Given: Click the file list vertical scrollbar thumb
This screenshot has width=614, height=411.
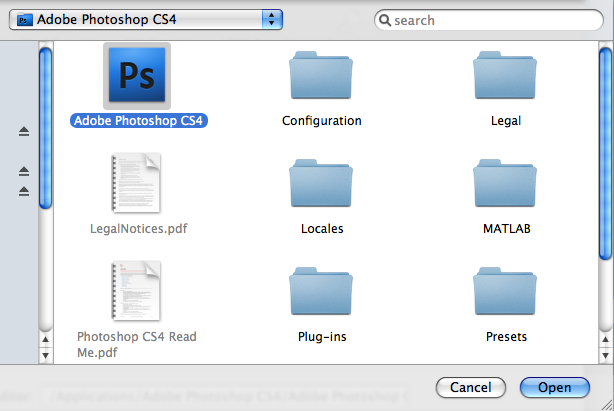Looking at the screenshot, I should tap(605, 153).
